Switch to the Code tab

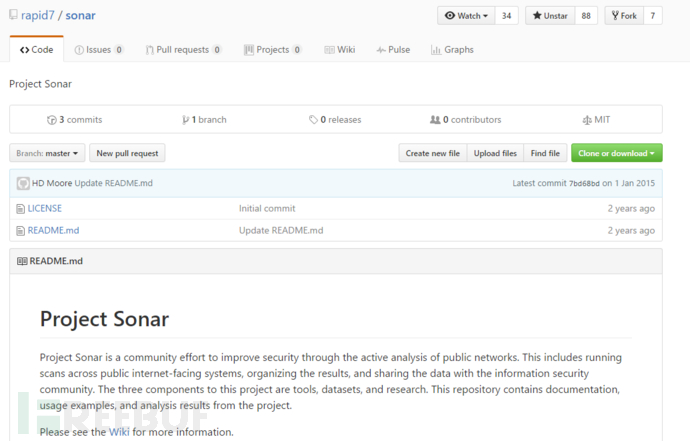pos(37,50)
